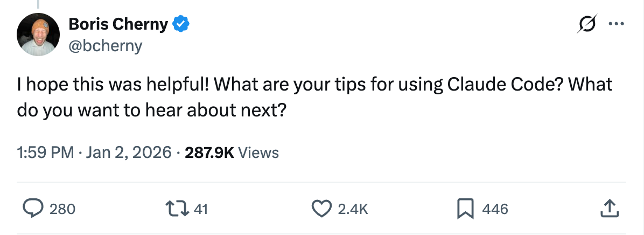This screenshot has width=644, height=235.
Task: Click the 41 reposts count
Action: 200,209
